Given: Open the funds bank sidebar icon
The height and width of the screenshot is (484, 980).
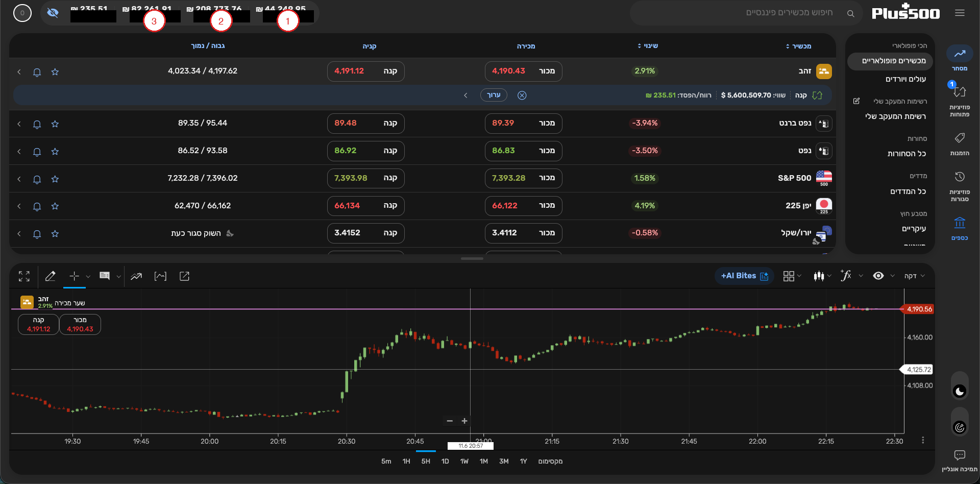Looking at the screenshot, I should pos(960,228).
